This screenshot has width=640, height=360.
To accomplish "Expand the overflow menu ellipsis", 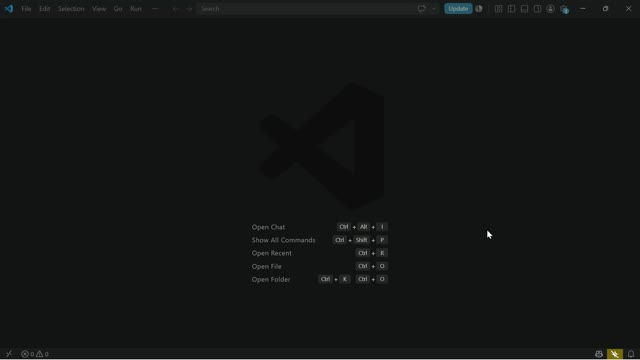I will point(155,9).
